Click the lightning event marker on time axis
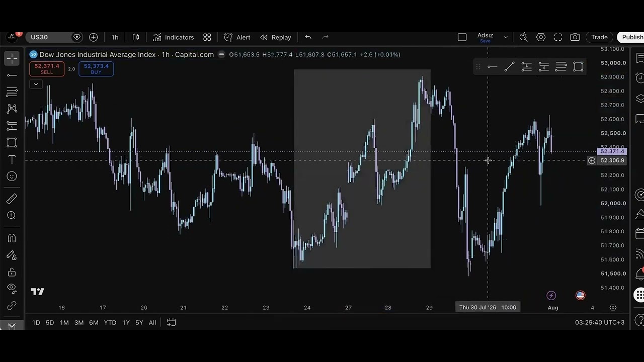Image resolution: width=644 pixels, height=362 pixels. coord(551,295)
